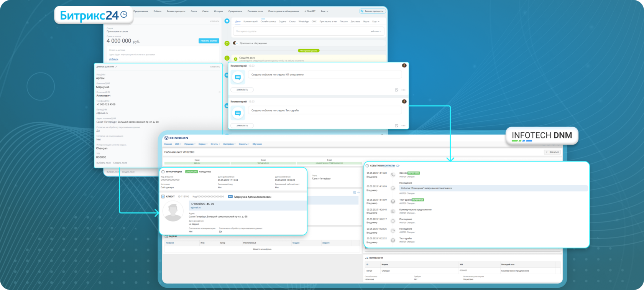The width and height of the screenshot is (644, 290).
Task: Open the действия dropdown in the activity field
Action: click(376, 31)
